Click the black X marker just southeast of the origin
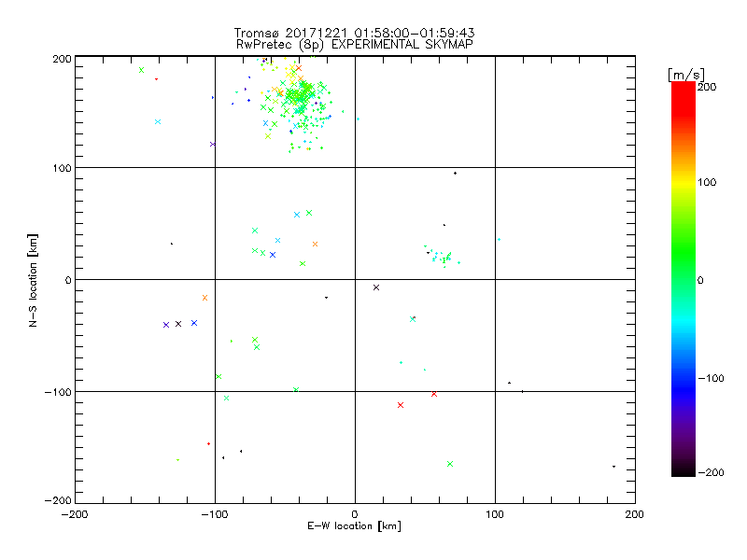The height and width of the screenshot is (560, 747). (376, 287)
